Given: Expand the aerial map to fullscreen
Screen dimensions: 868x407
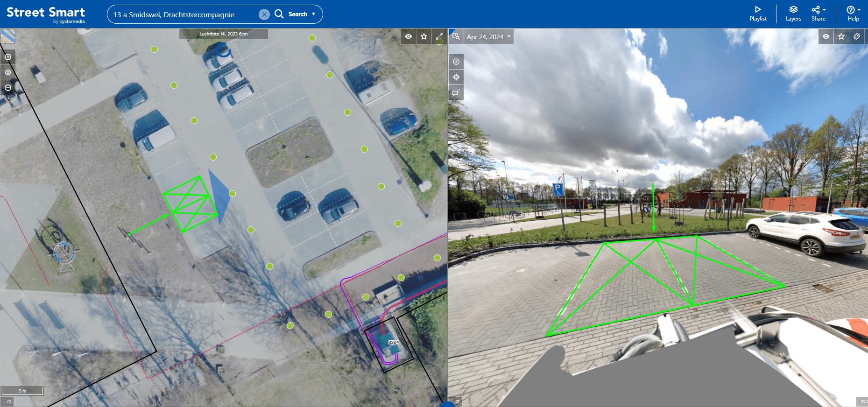Looking at the screenshot, I should [439, 36].
